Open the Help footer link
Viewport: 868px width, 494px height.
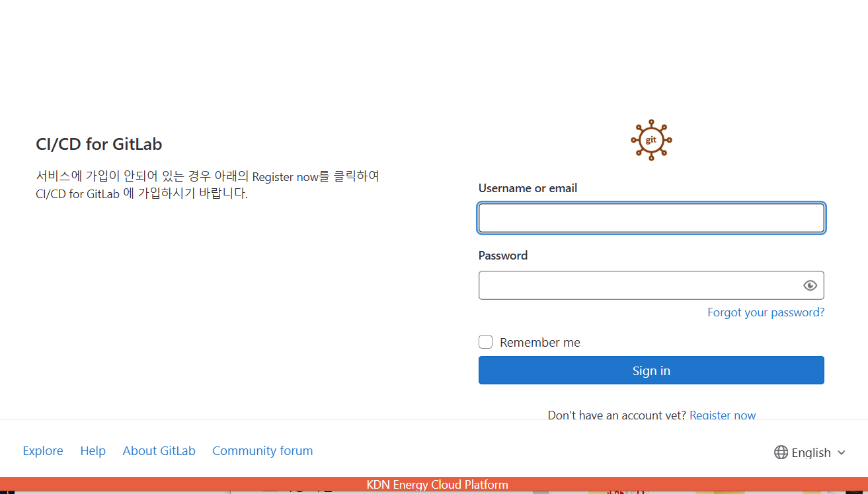click(x=93, y=451)
